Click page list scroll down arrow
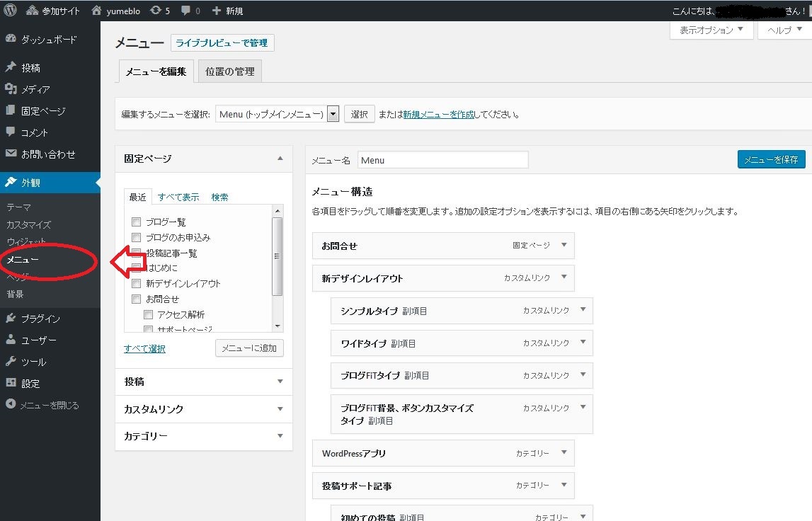Screen dimensions: 812x521 278,326
